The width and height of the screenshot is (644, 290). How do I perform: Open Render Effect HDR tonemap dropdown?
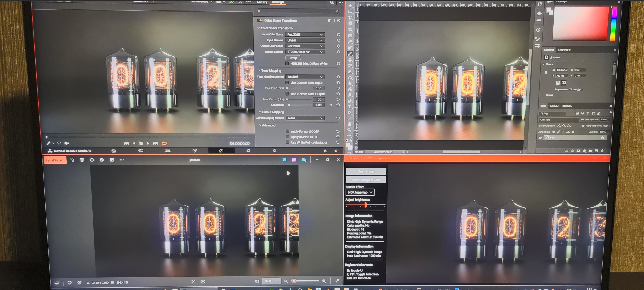[x=360, y=192]
